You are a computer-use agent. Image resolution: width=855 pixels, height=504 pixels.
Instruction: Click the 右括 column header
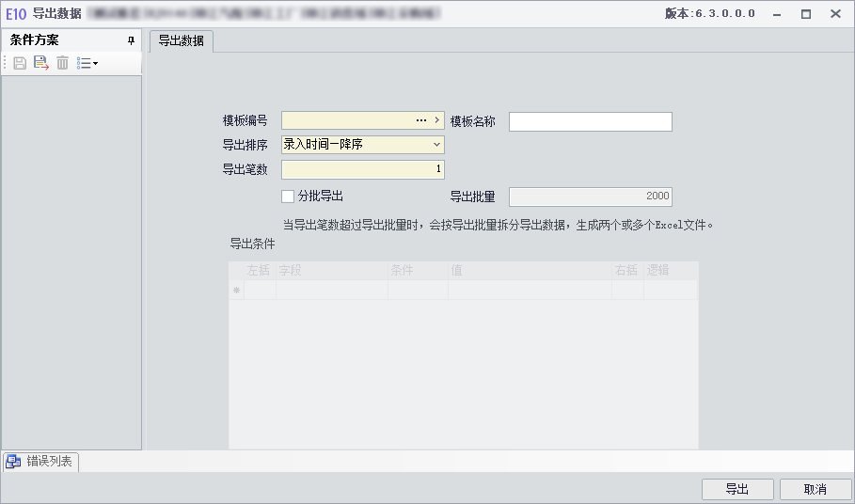pyautogui.click(x=627, y=270)
